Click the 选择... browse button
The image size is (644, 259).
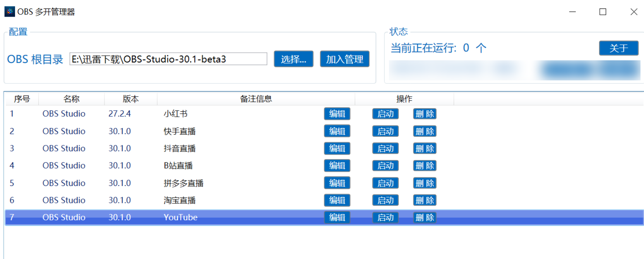point(293,59)
